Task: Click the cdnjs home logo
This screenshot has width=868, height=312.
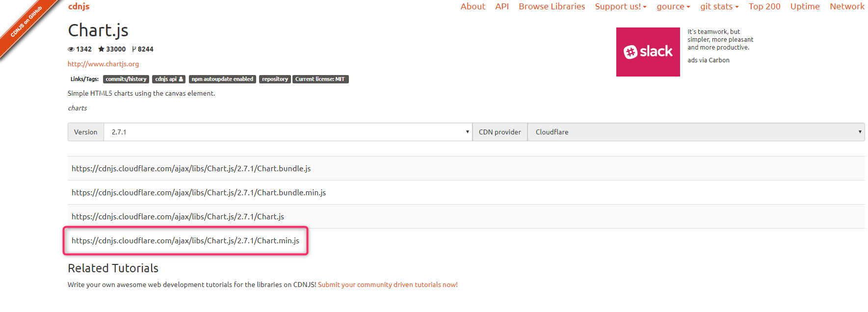Action: pos(79,6)
